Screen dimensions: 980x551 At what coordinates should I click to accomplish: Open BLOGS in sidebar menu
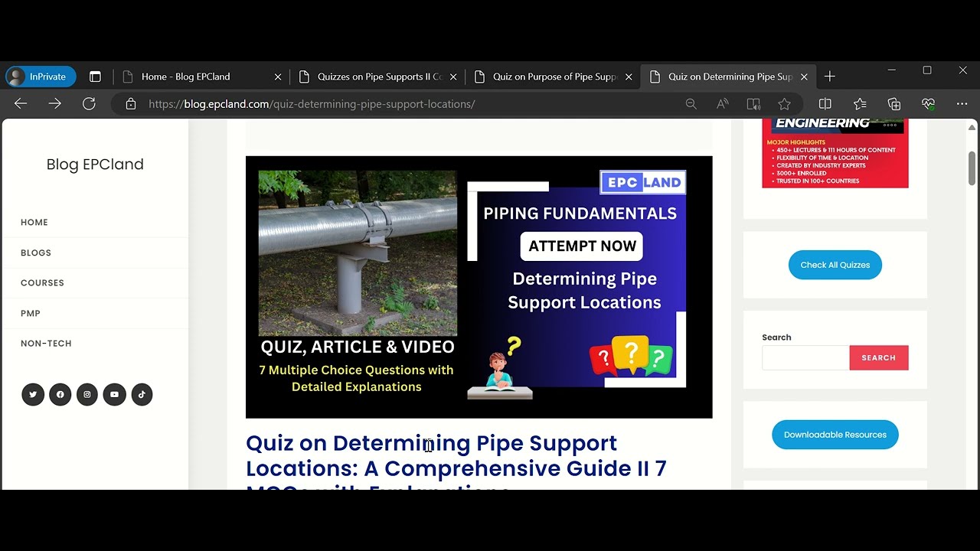coord(36,253)
